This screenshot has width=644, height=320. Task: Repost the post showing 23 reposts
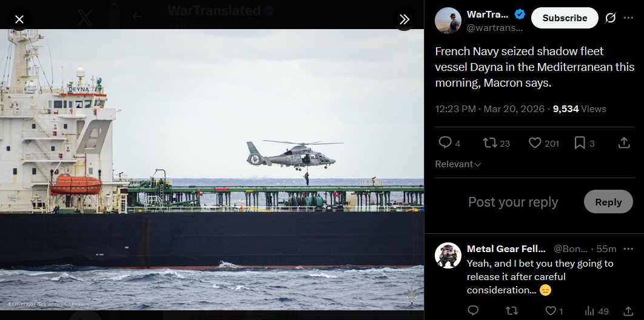[x=496, y=143]
